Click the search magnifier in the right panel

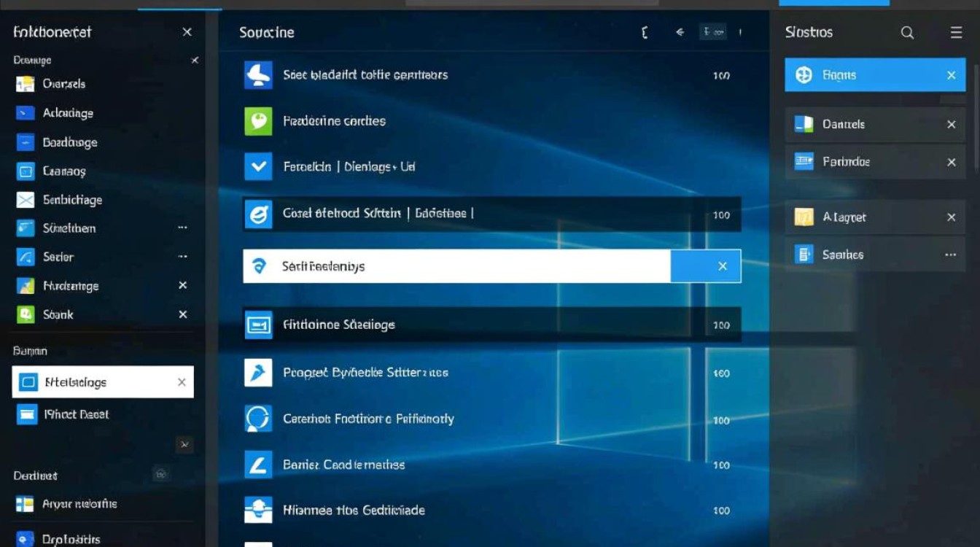click(907, 33)
